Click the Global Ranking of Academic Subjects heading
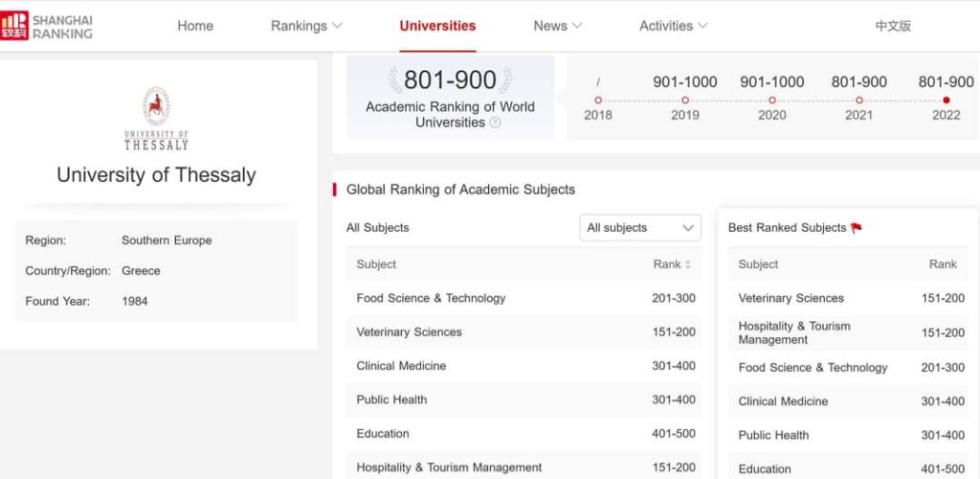The image size is (980, 479). click(x=460, y=190)
